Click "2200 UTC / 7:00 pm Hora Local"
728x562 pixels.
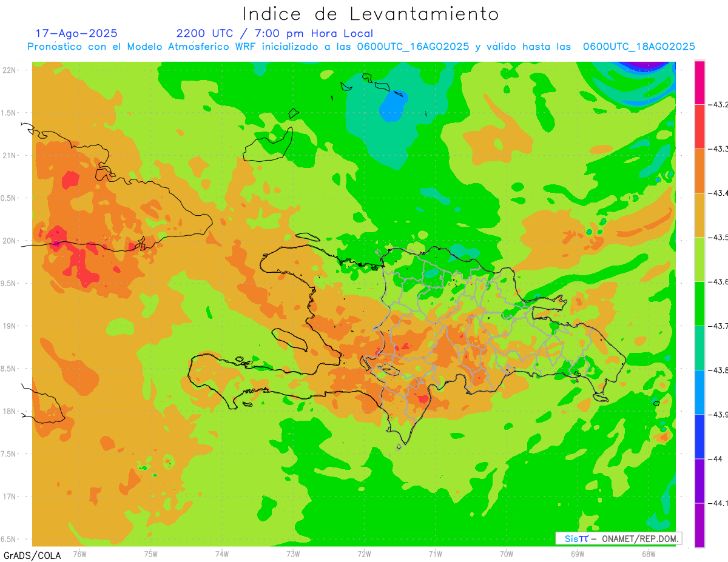(x=275, y=33)
